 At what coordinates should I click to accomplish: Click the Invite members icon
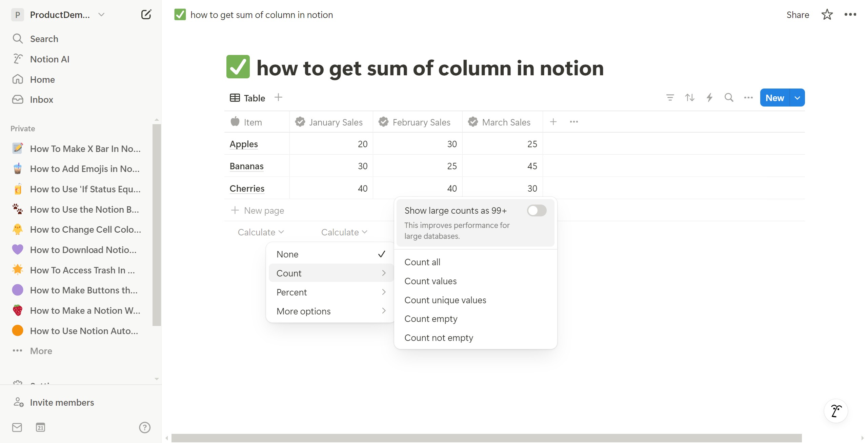tap(18, 402)
